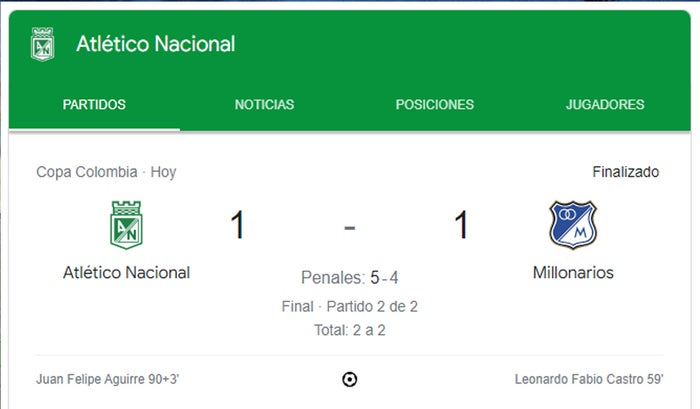Click the Atlético Nacional crest in match card
This screenshot has width=700, height=409.
(126, 225)
